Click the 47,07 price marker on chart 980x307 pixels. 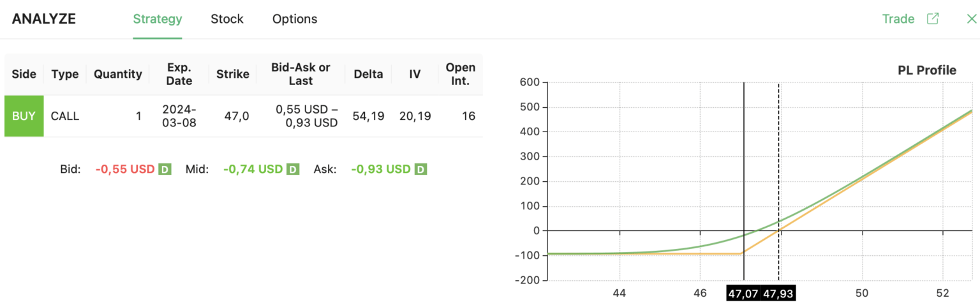(743, 294)
